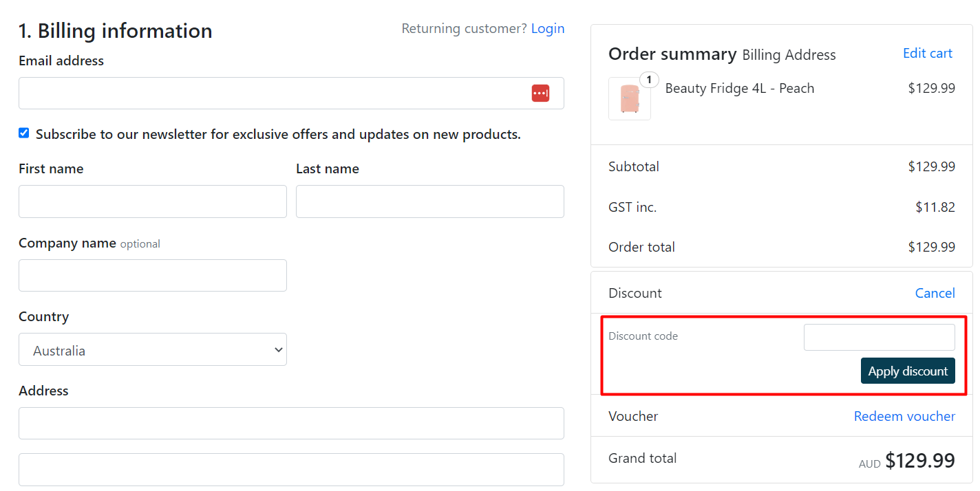Click the Billing information heading

(x=116, y=31)
